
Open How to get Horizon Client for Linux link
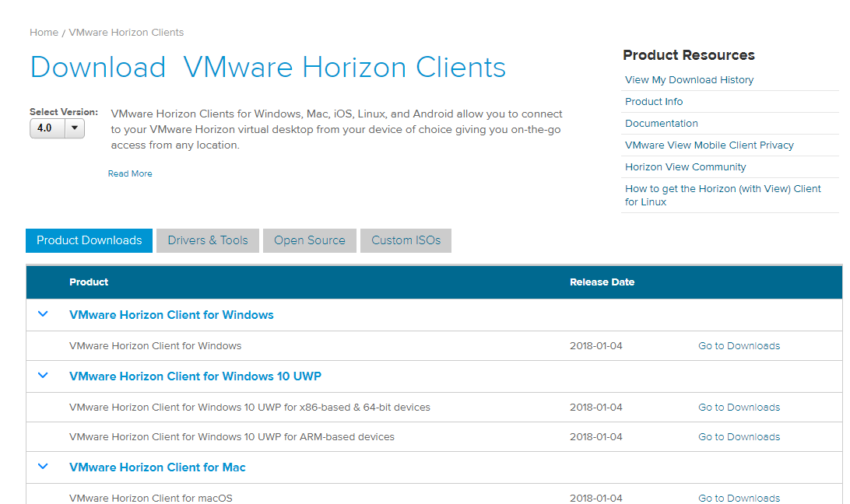point(722,195)
